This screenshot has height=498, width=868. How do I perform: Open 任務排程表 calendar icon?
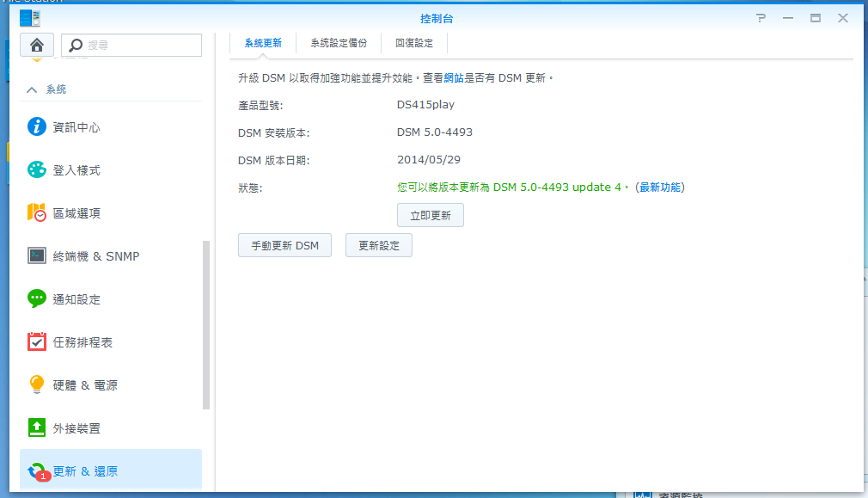[37, 341]
